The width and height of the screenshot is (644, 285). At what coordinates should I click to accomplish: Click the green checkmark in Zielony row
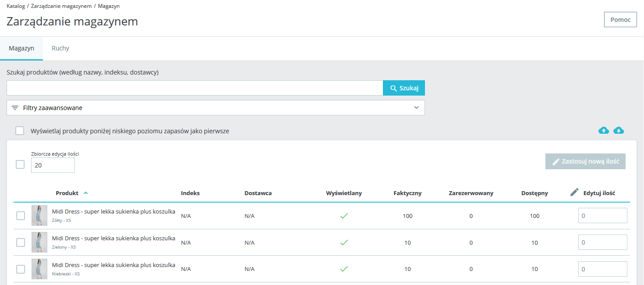(344, 242)
